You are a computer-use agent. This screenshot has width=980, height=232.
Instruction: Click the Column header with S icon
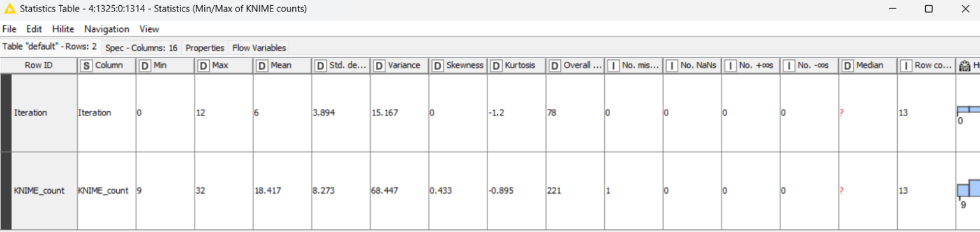click(x=107, y=65)
